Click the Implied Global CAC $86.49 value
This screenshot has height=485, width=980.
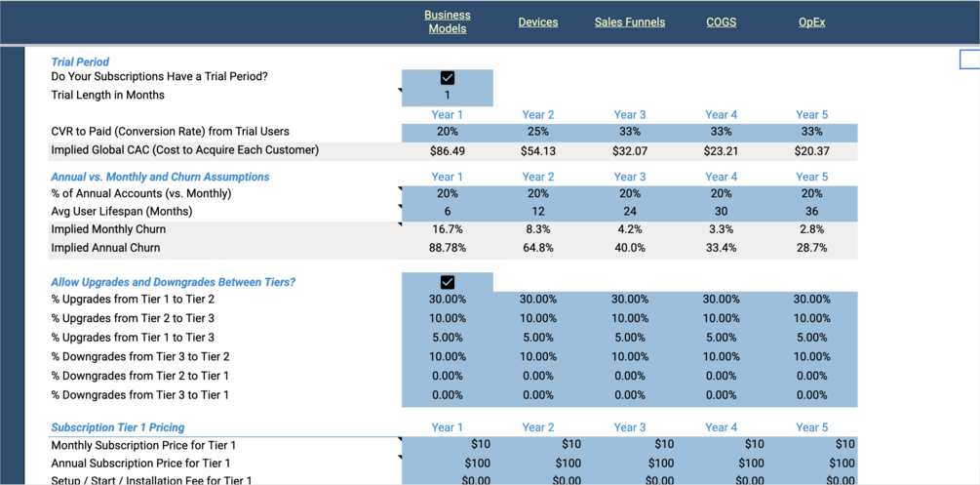pos(448,151)
